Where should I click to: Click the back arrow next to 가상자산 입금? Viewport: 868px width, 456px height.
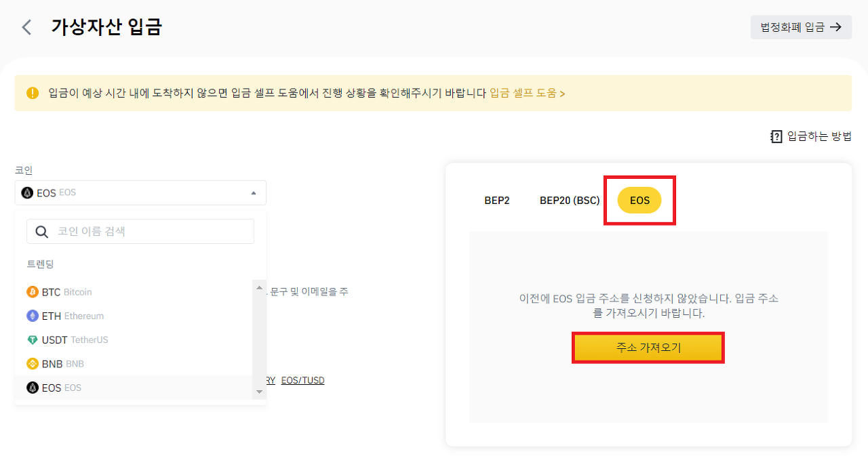coord(26,27)
